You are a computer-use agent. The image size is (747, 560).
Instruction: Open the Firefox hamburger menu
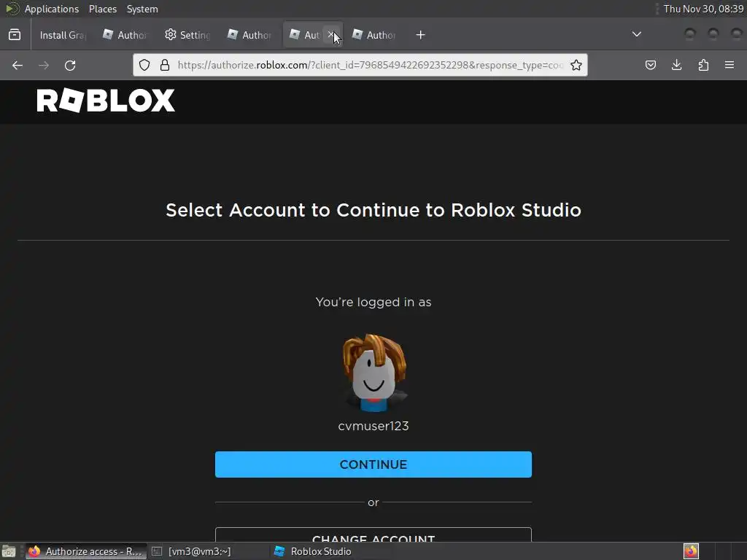(729, 65)
